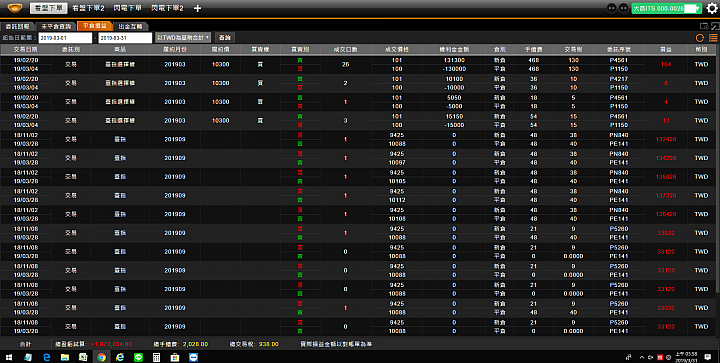Open the 委託回報 sub-tab
Image resolution: width=720 pixels, height=363 pixels.
coord(17,26)
